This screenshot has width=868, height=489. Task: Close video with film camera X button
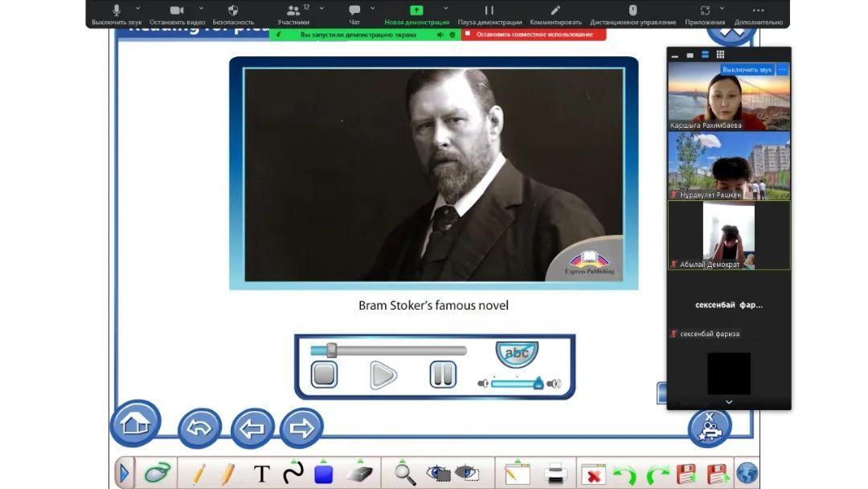tap(710, 428)
